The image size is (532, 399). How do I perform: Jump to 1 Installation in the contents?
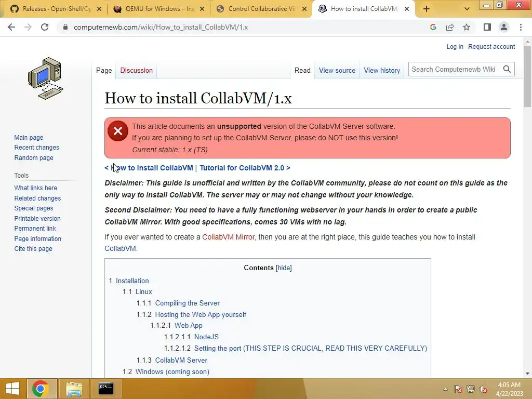click(x=132, y=281)
